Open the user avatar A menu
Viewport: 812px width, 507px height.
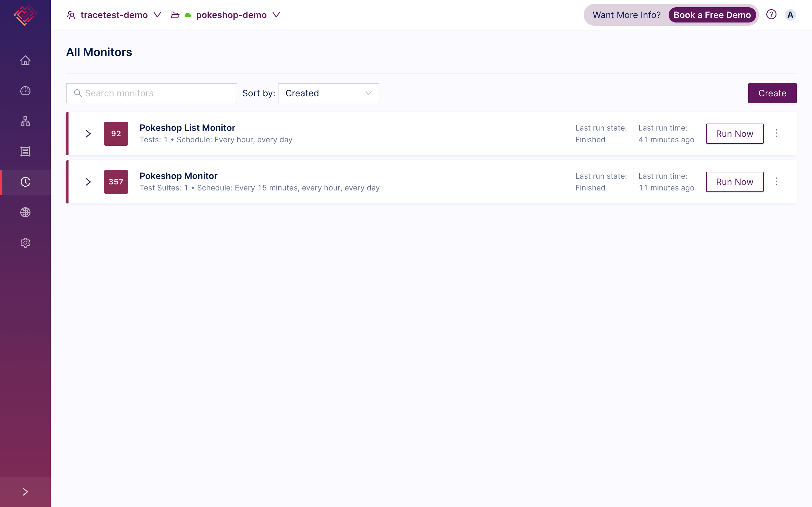click(790, 15)
